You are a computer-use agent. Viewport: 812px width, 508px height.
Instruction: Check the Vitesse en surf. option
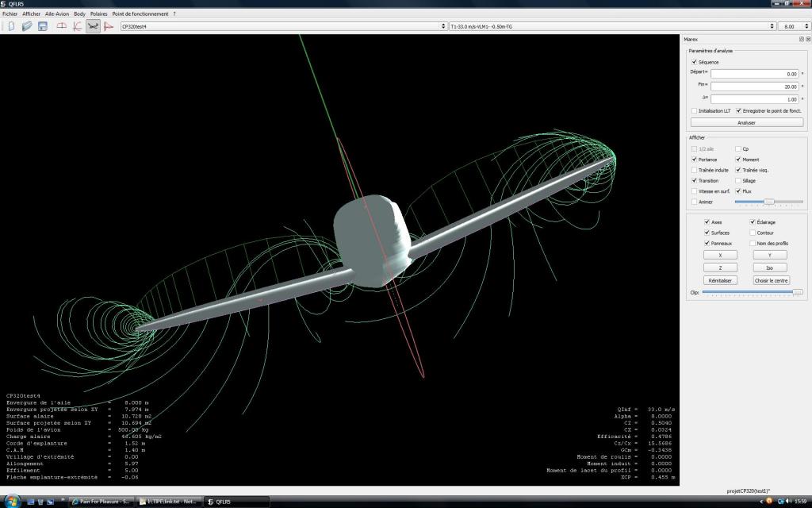pyautogui.click(x=695, y=191)
